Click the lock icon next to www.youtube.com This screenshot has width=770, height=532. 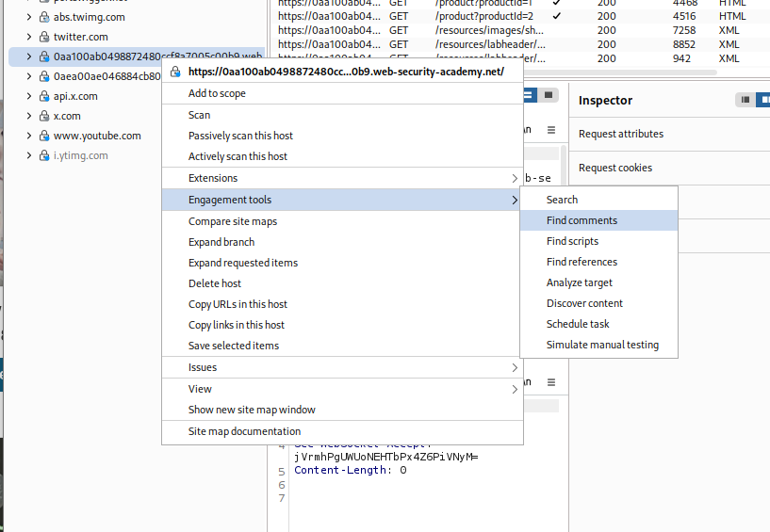(43, 136)
